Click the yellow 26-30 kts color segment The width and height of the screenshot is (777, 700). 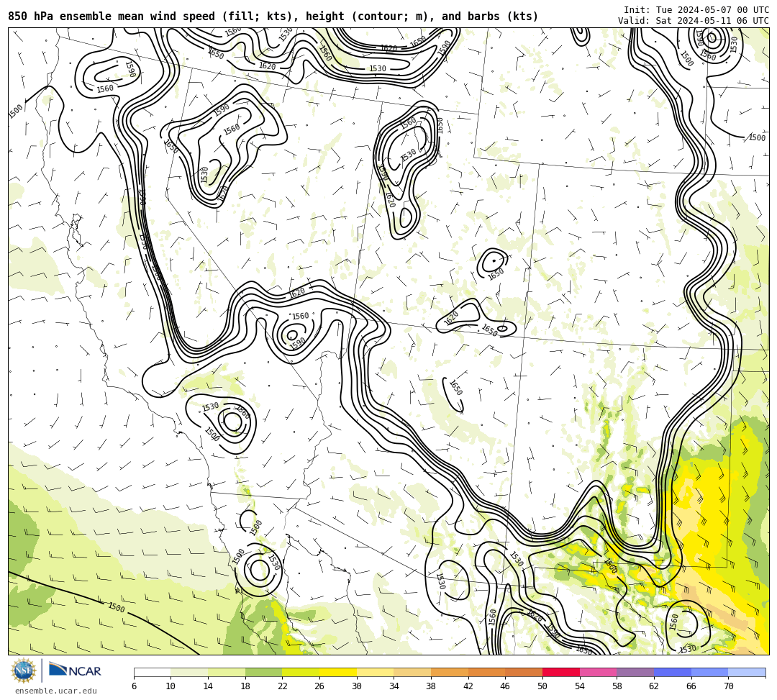pyautogui.click(x=338, y=672)
